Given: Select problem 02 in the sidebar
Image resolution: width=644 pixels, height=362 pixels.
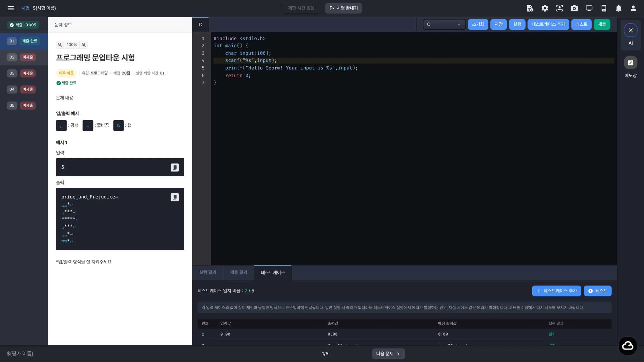Looking at the screenshot, I should 24,57.
